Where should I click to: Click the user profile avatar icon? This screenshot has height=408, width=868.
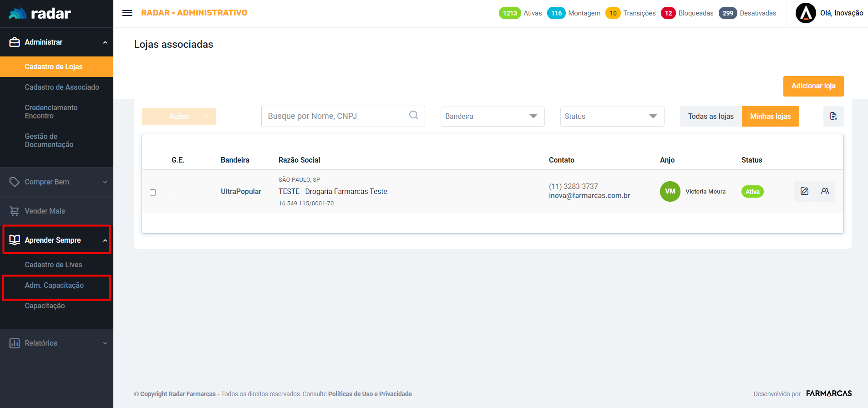805,13
